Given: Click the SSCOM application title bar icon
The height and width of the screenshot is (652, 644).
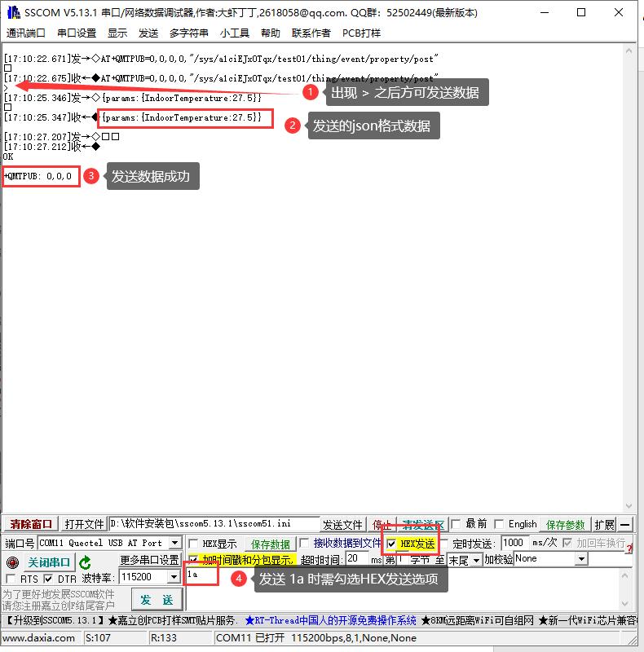Looking at the screenshot, I should [14, 12].
